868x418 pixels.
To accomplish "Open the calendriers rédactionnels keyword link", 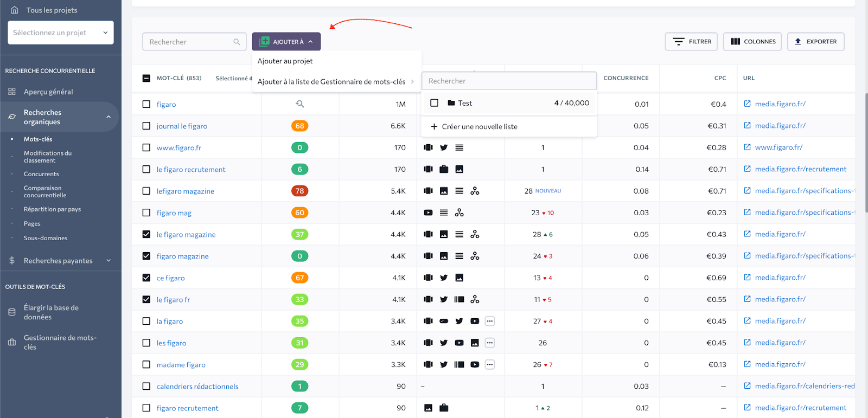I will click(197, 387).
